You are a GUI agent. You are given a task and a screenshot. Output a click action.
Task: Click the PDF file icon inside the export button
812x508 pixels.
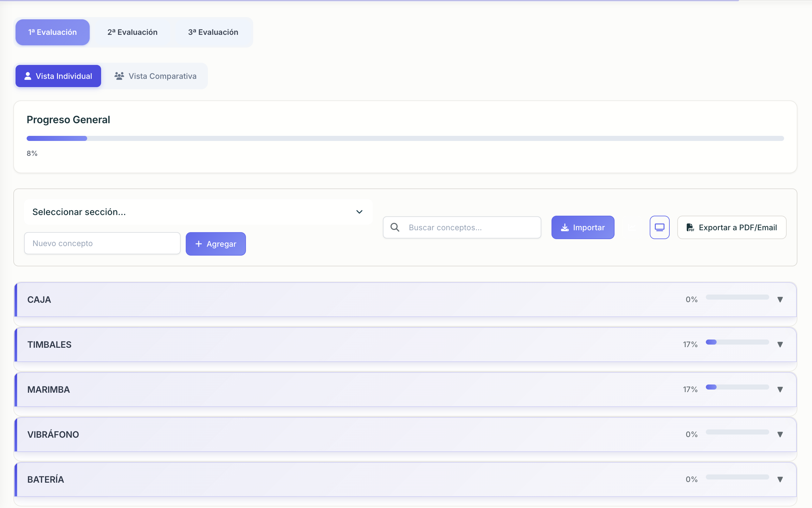coord(691,227)
